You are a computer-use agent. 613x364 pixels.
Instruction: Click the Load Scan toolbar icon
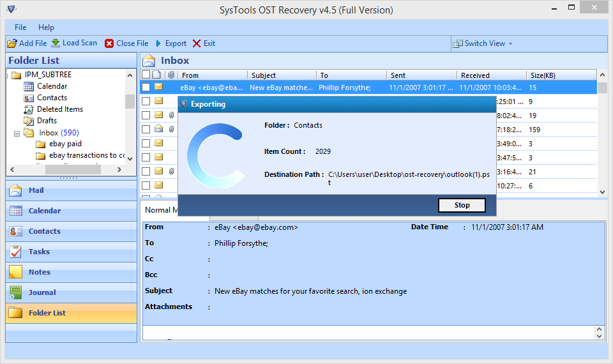(56, 43)
